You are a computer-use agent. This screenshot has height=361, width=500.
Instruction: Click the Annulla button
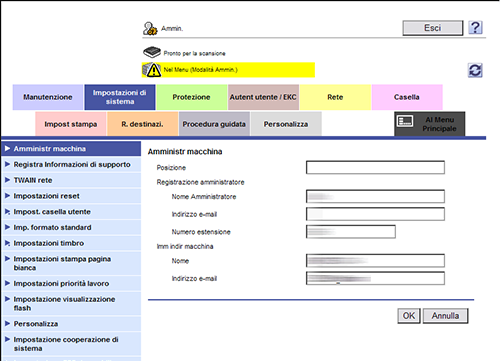pyautogui.click(x=445, y=316)
